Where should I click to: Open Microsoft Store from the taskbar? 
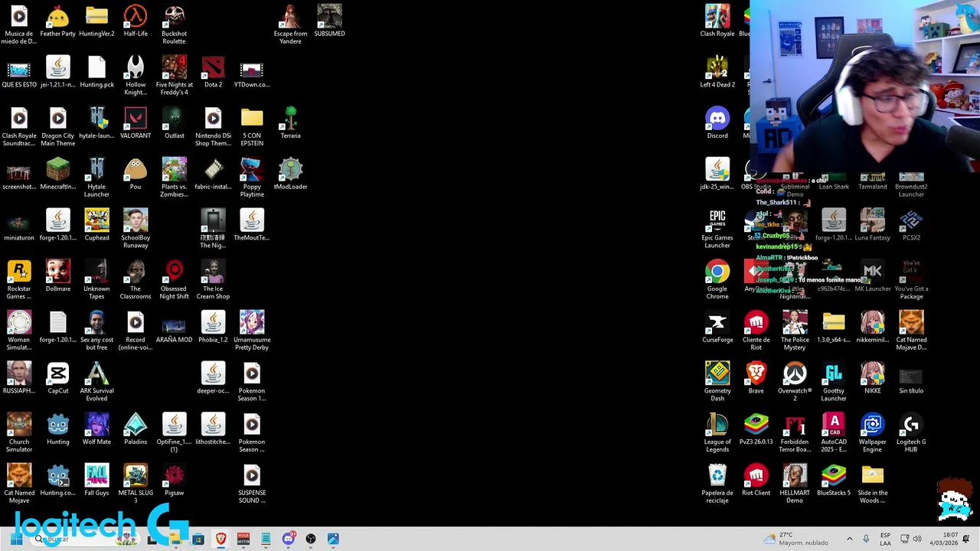click(198, 539)
